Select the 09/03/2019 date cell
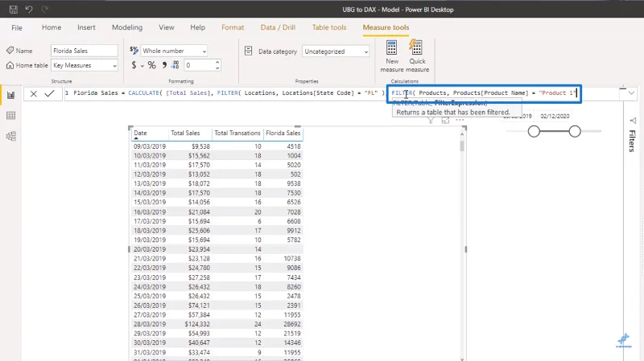Viewport: 644px width, 361px height. tap(150, 146)
